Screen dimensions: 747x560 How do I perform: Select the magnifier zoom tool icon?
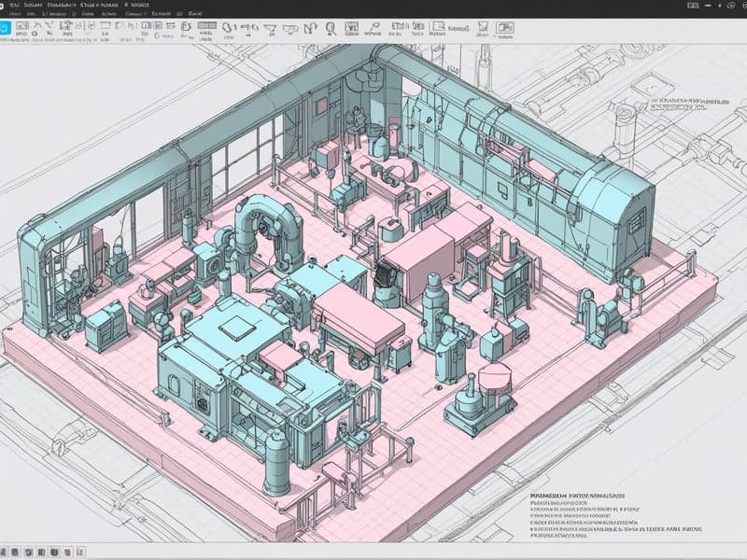tap(330, 29)
